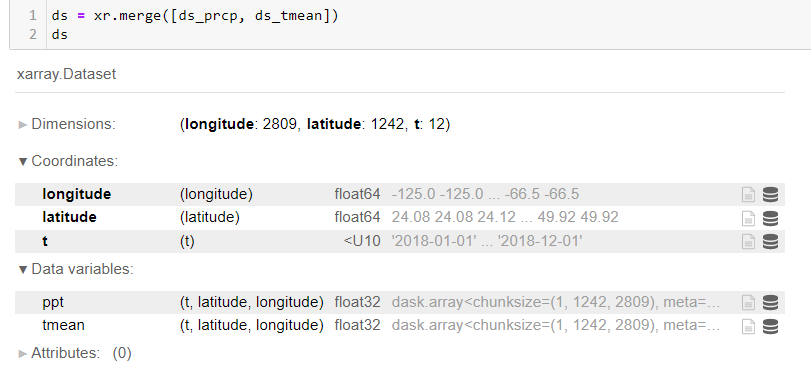The height and width of the screenshot is (374, 811).
Task: Show attributes for the latitude coordinate
Action: pos(748,218)
